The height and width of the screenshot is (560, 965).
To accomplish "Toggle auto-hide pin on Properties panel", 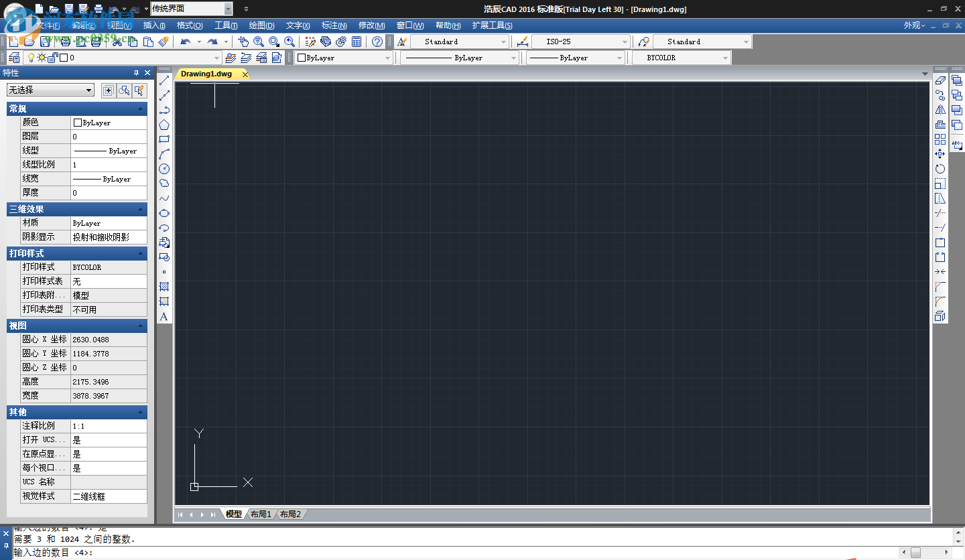I will tap(136, 72).
